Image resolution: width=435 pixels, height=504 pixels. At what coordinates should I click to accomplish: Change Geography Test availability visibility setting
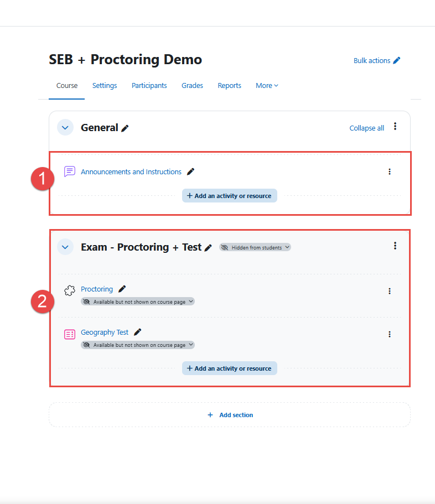point(138,345)
